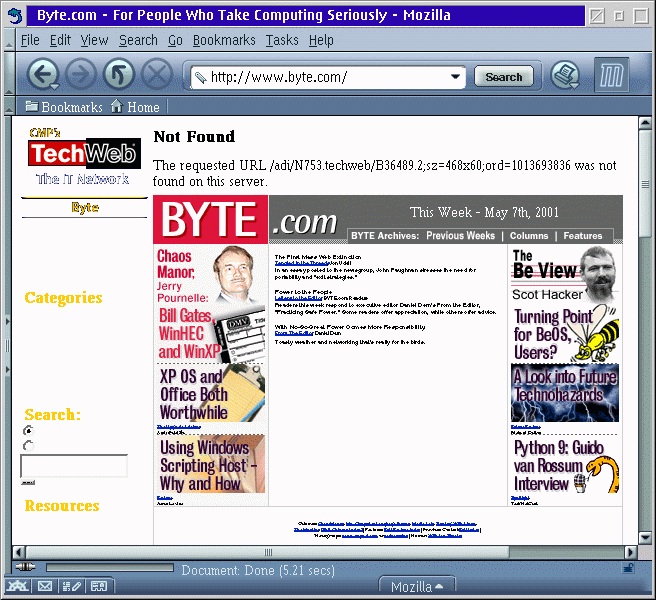Open Python 9 Guido van Rossum Interview

pos(564,465)
